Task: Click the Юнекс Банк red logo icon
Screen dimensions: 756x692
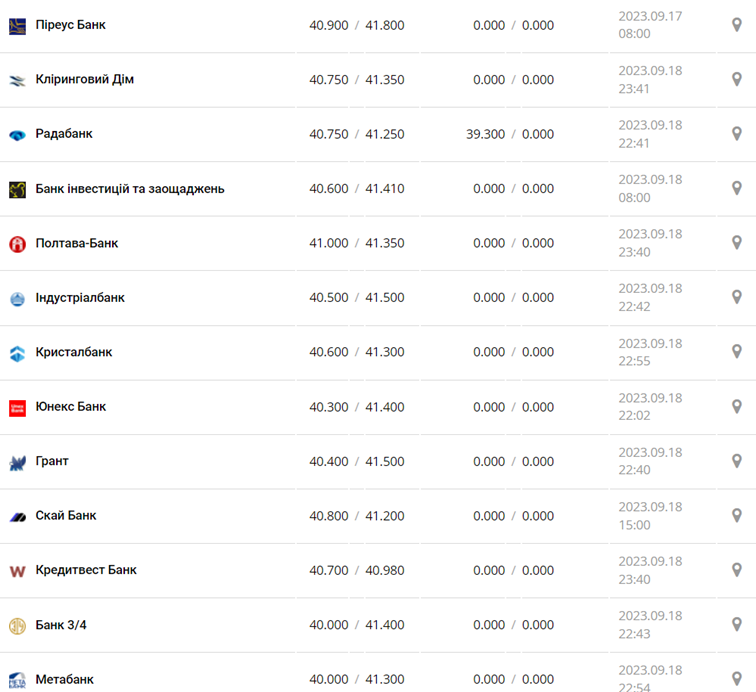Action: [x=17, y=408]
